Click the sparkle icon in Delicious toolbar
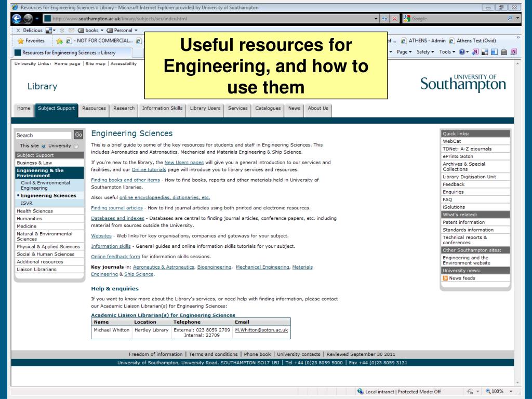Screen dimensions: 532x399 click(x=62, y=30)
